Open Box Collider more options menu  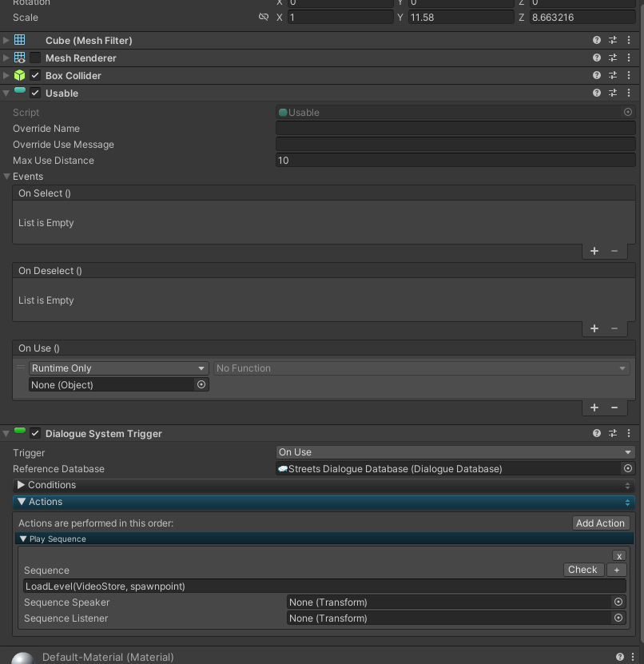tap(629, 75)
